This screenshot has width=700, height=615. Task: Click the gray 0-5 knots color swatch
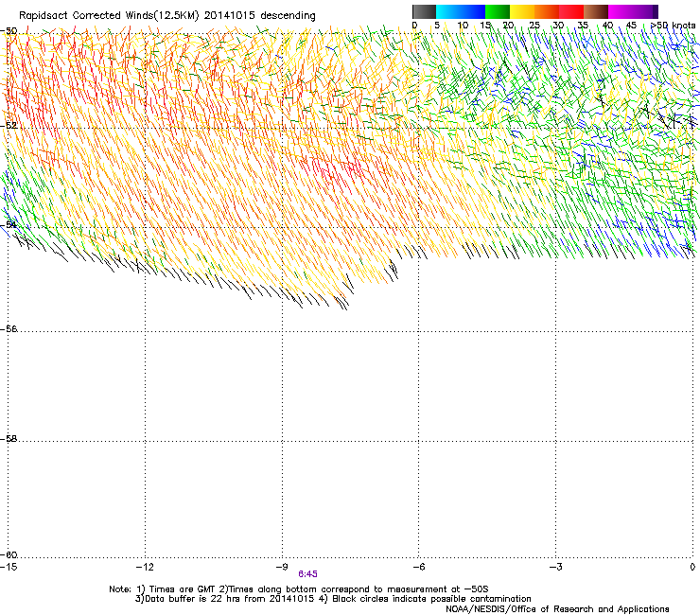424,11
